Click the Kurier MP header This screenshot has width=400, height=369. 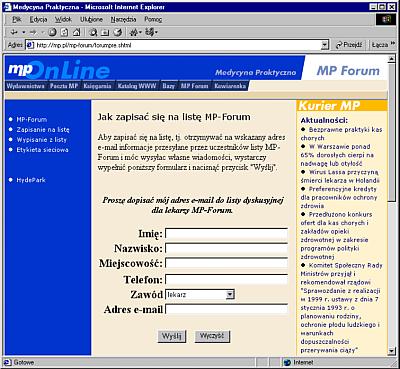[342, 106]
